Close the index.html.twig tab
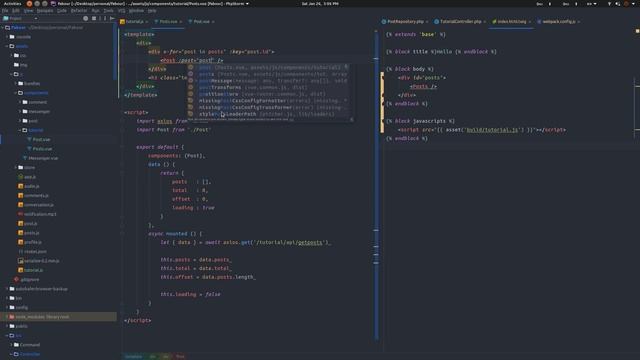640x360 pixels. (529, 22)
